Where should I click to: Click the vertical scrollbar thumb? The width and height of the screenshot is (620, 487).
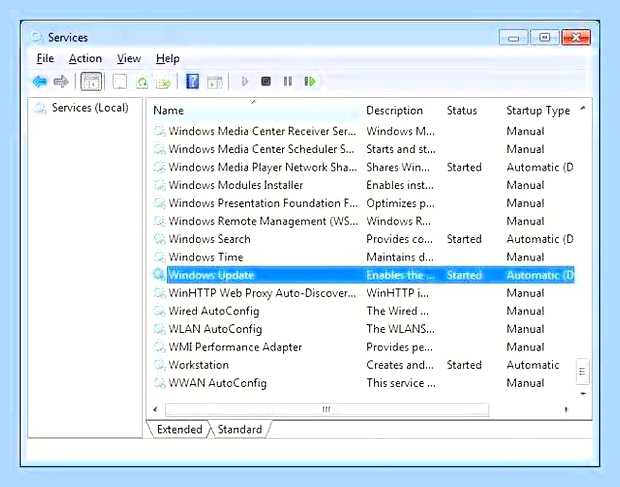click(x=582, y=372)
